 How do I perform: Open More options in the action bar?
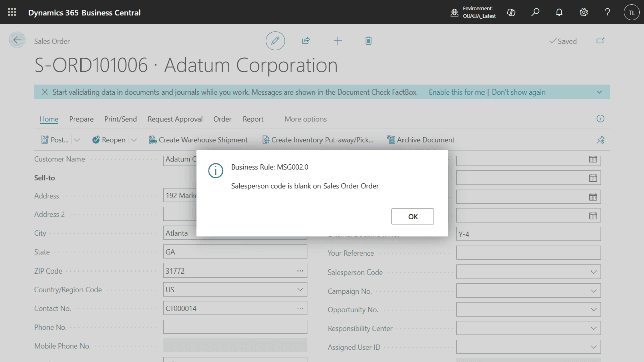point(305,119)
